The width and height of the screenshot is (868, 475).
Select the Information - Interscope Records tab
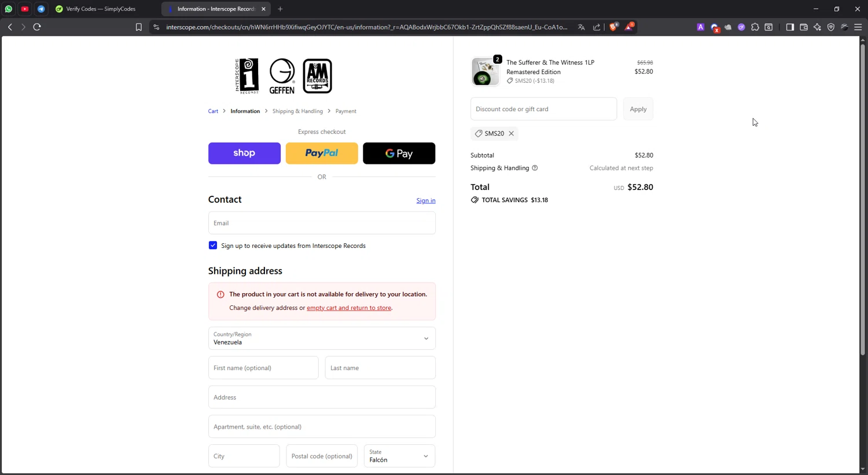(215, 9)
